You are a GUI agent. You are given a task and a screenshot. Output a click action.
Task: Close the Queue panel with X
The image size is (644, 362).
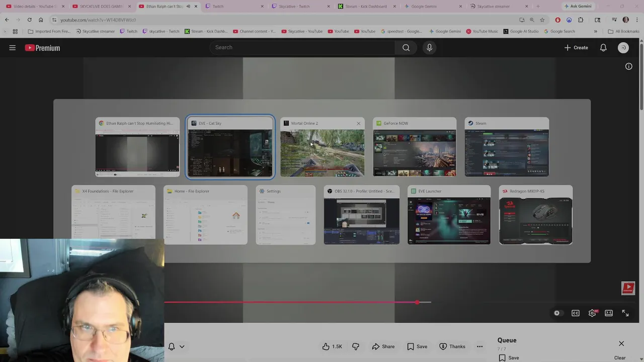click(x=621, y=343)
